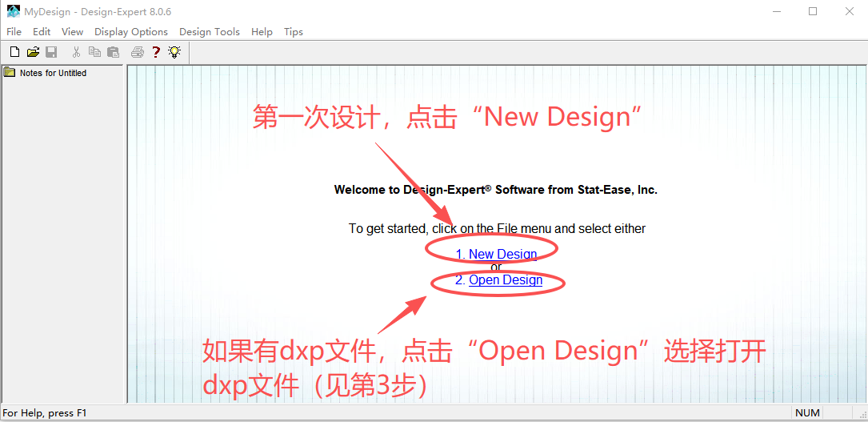Click the Copy icon in toolbar

[x=94, y=52]
